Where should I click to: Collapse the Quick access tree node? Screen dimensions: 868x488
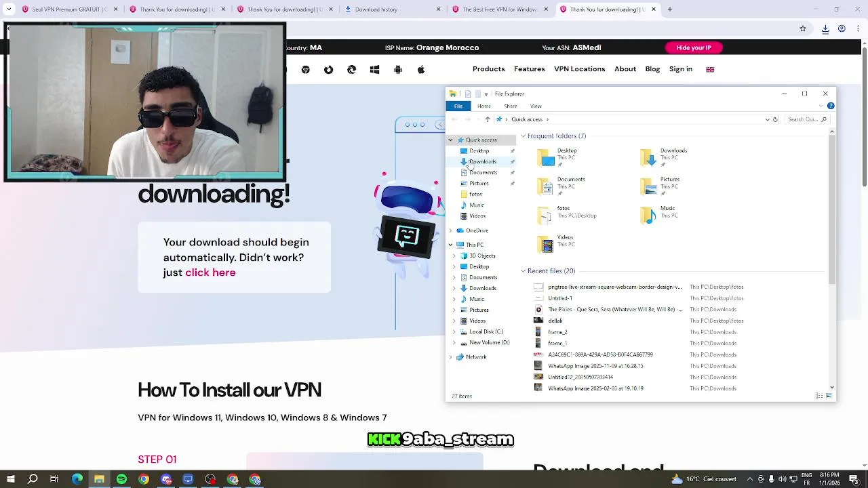(x=450, y=140)
